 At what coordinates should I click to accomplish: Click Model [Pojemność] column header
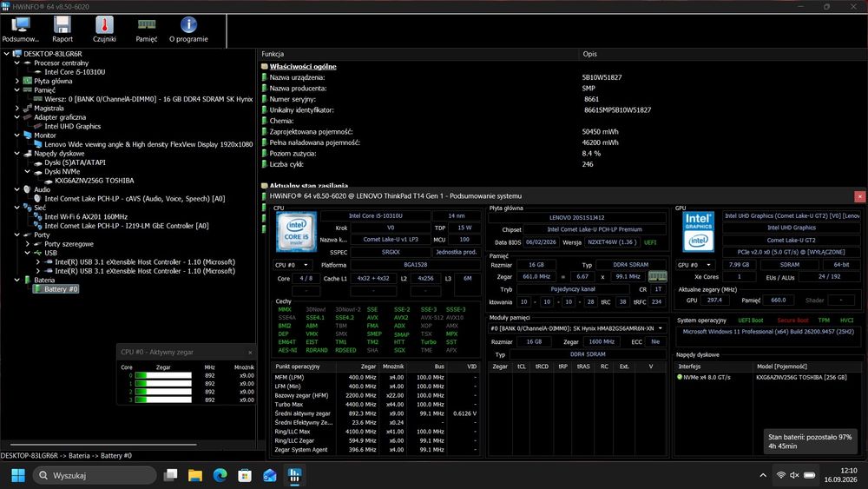point(807,367)
